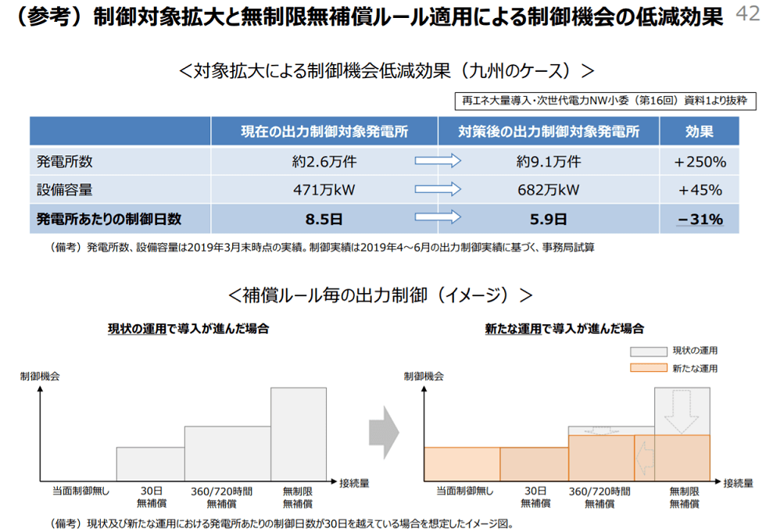The width and height of the screenshot is (773, 532).
Task: Click the source citation box for 資料1より抜粋
Action: click(x=605, y=101)
